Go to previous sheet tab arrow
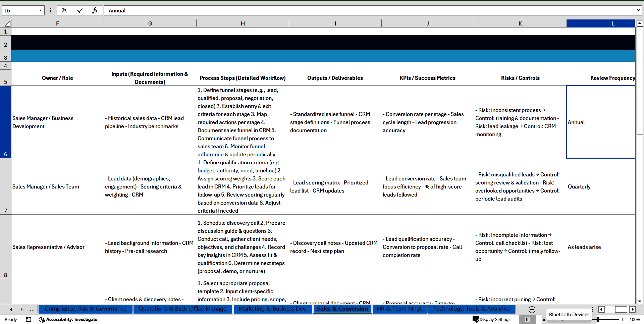 click(11, 309)
